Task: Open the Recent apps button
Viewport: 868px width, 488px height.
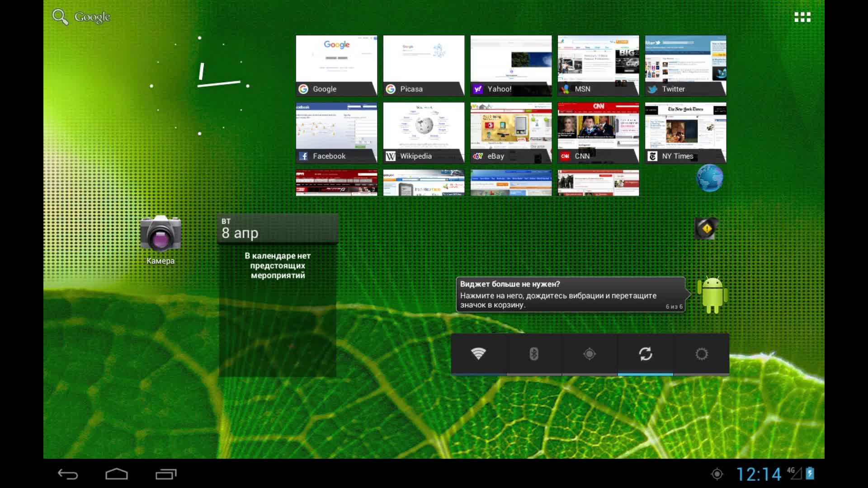Action: tap(166, 474)
